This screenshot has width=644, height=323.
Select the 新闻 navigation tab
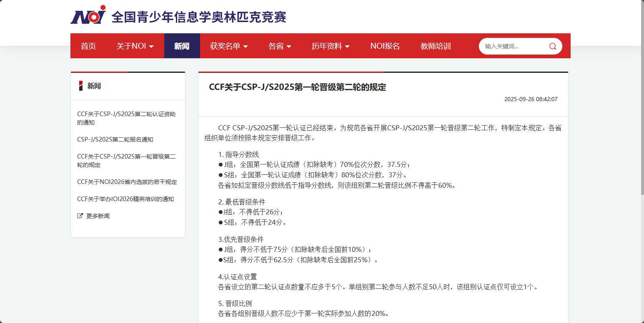point(182,46)
